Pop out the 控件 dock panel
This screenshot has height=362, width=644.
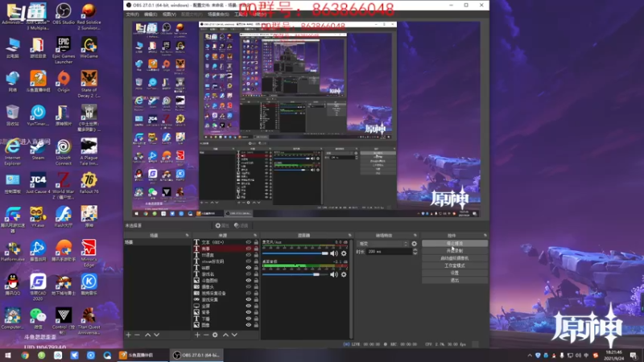point(485,236)
